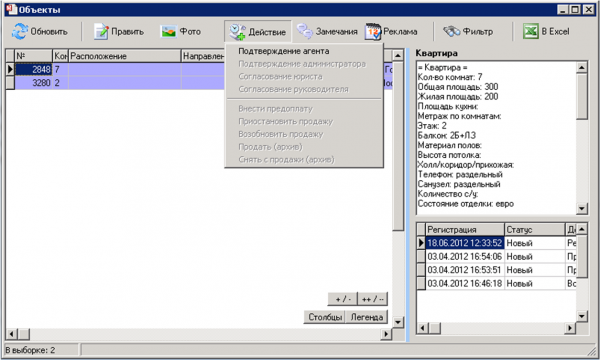Viewport: 600px width, 360px height.
Task: Open the Править edit icon
Action: point(101,31)
